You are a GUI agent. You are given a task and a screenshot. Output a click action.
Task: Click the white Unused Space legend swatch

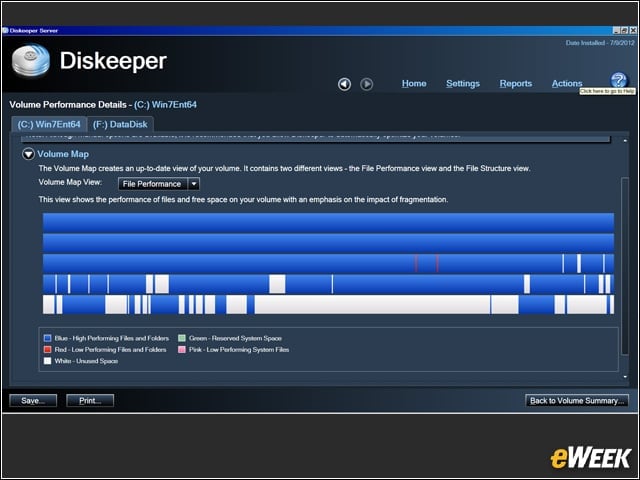click(47, 361)
